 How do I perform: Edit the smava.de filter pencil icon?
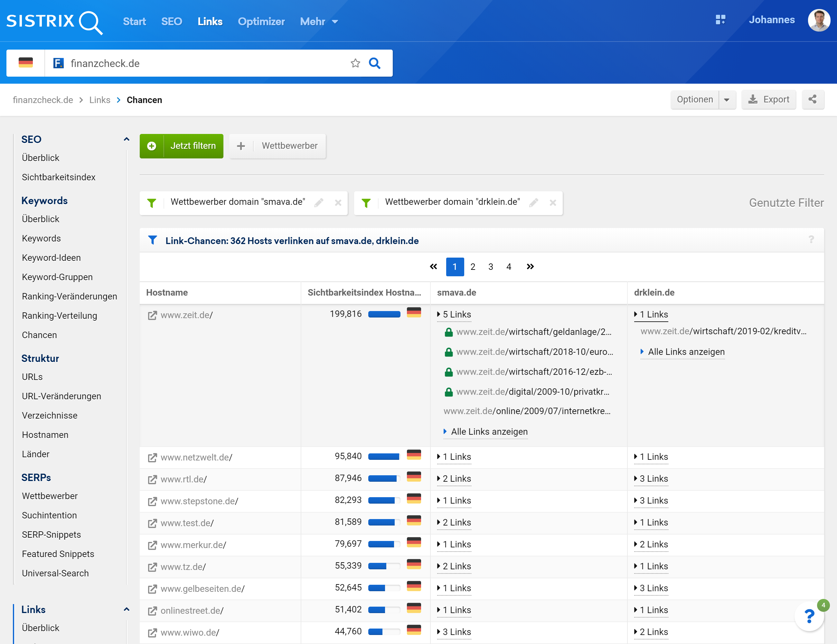pyautogui.click(x=318, y=203)
